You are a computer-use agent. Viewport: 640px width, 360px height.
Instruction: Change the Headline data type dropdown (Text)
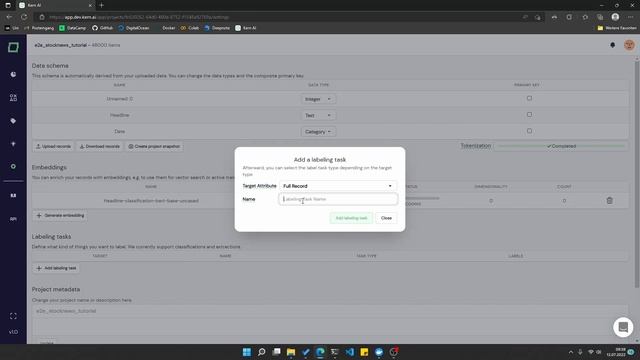coord(318,116)
